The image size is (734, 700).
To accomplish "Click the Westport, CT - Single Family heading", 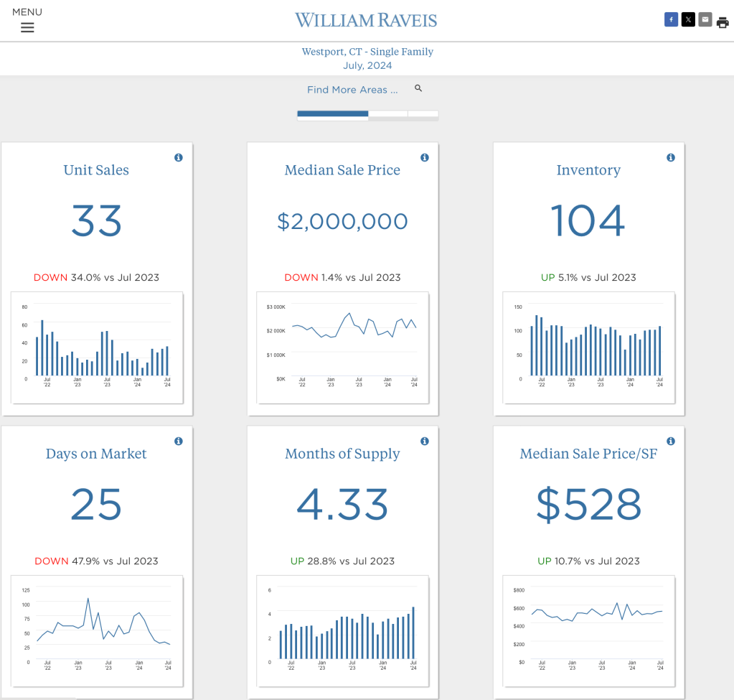I will coord(367,52).
